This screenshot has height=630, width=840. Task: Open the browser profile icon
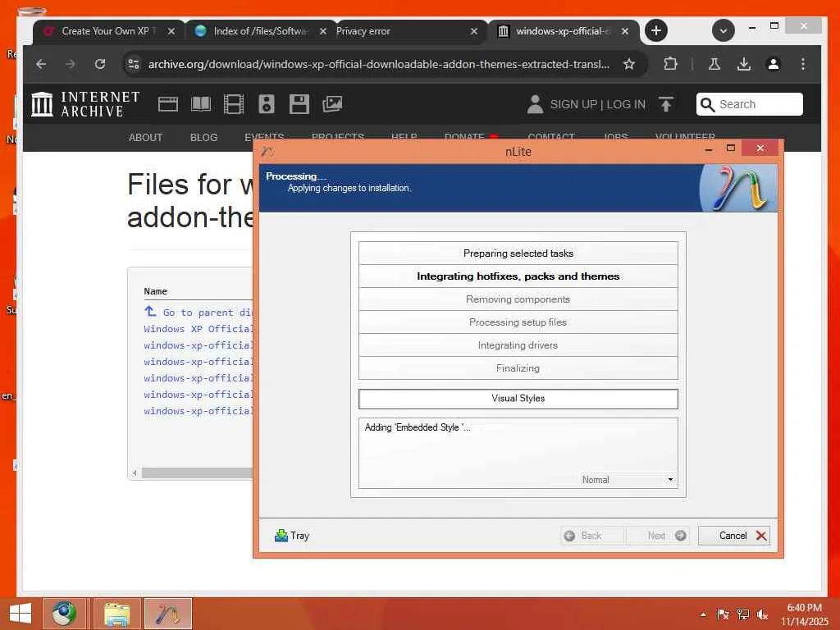tap(773, 64)
